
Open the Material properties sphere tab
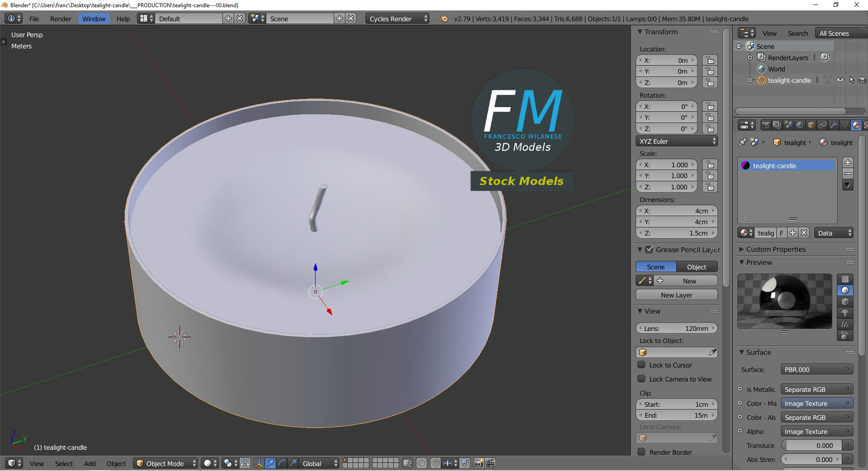tap(856, 125)
